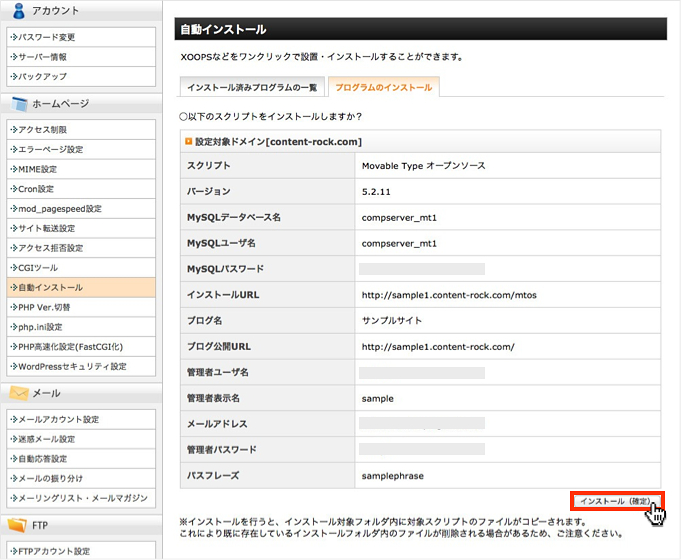The width and height of the screenshot is (681, 560).
Task: Click Movable Type オープンソース value
Action: [x=423, y=166]
